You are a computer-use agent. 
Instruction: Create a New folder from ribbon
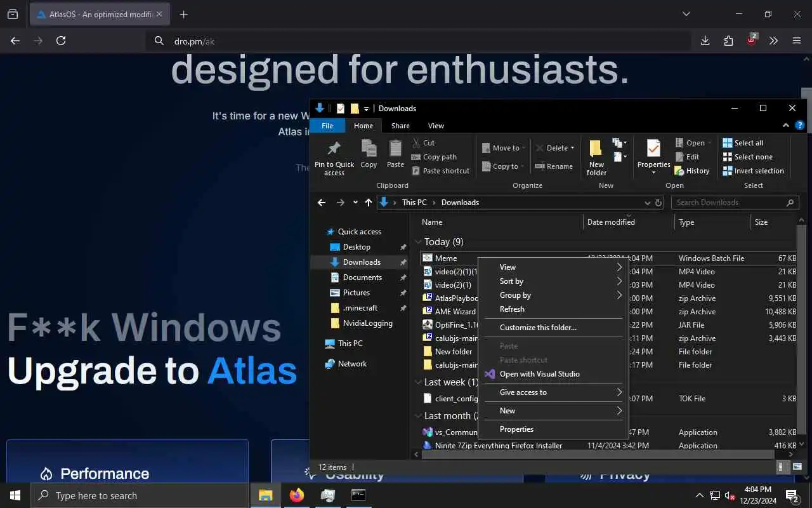point(596,158)
